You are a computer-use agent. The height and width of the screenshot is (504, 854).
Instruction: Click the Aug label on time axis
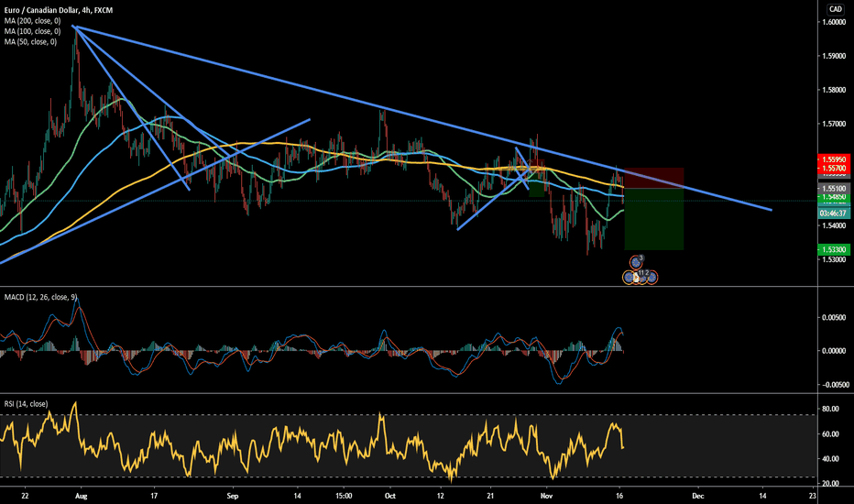[x=82, y=496]
